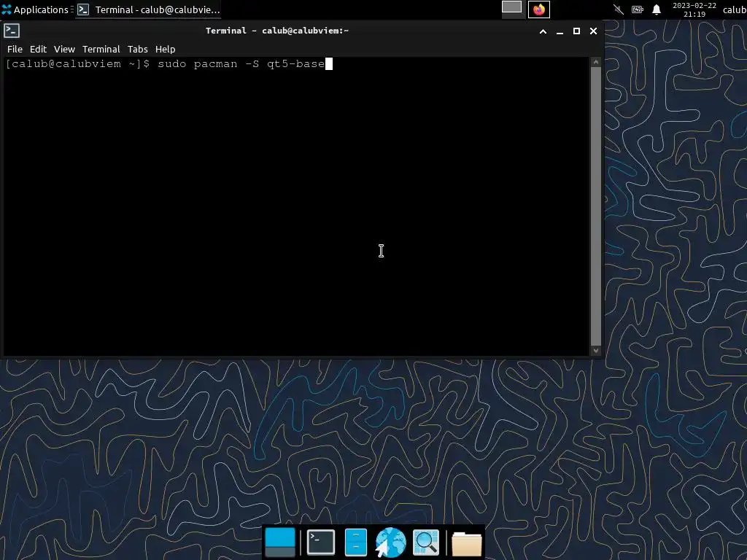This screenshot has height=560, width=747.
Task: Open the clock showing 2023-02-22 21:19
Action: (x=694, y=9)
